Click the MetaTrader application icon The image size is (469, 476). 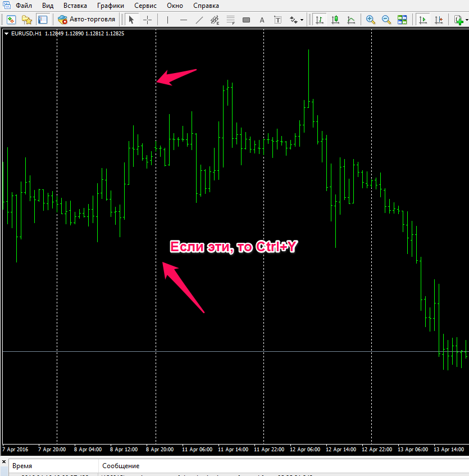[x=6, y=5]
